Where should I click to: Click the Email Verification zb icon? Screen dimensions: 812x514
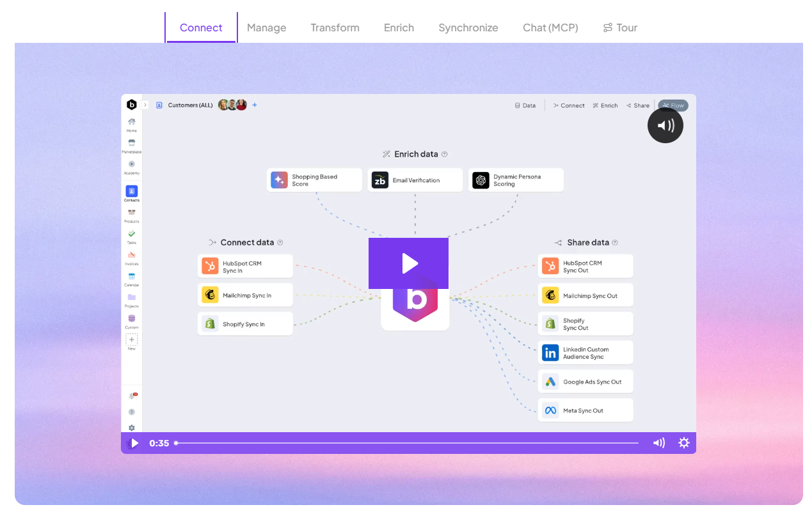pos(380,180)
